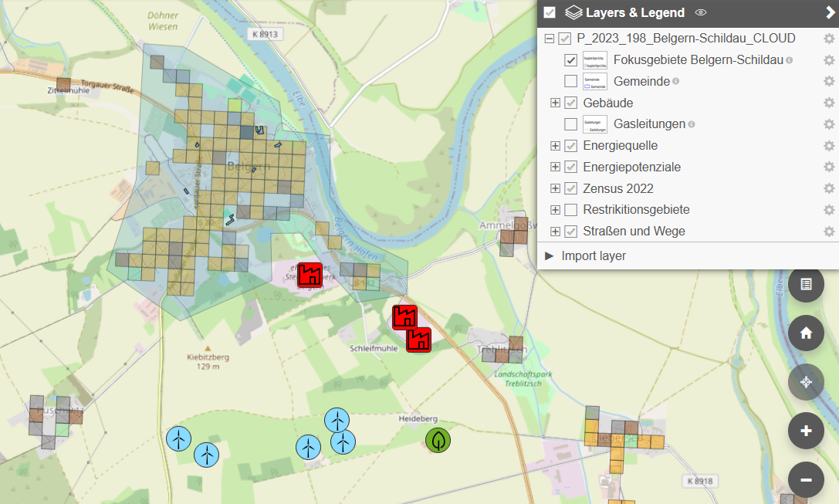This screenshot has height=504, width=839.
Task: Expand the Import layer section
Action: [549, 255]
